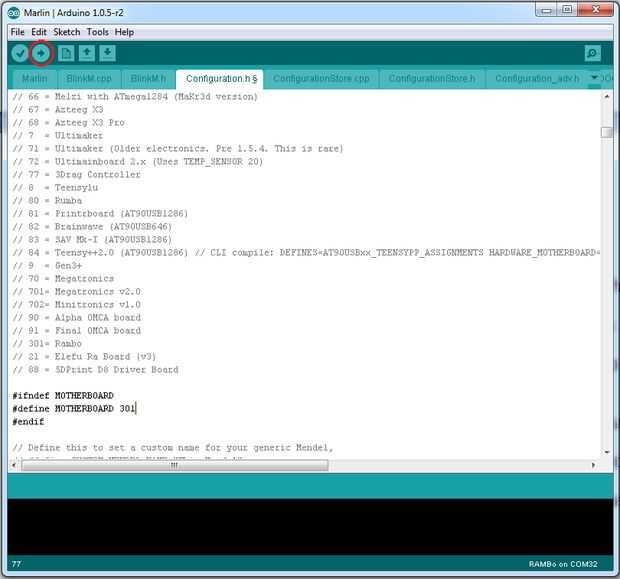Click the '// 88 = 5DPrint D8 Driver Board' line
This screenshot has height=579, width=620.
pos(95,369)
